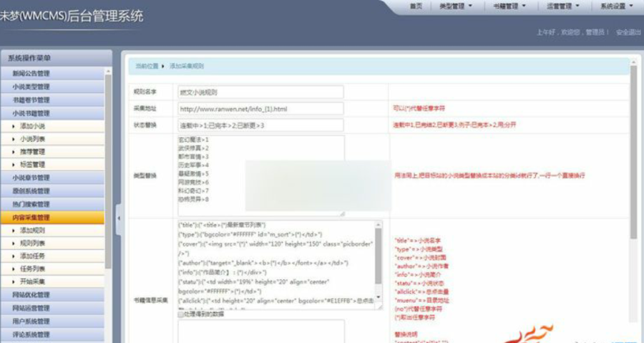Open 推荐管理 in sidebar
Image resolution: width=644 pixels, height=343 pixels.
pyautogui.click(x=52, y=152)
